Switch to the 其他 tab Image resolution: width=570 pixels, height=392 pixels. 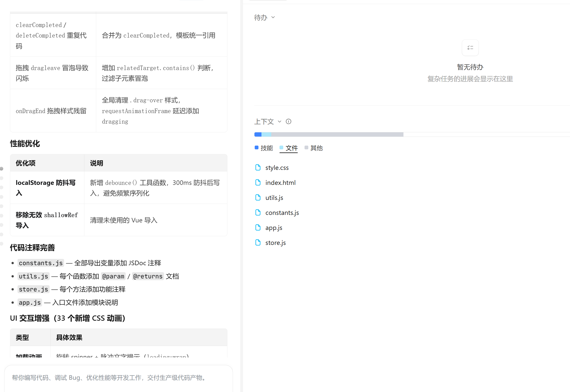314,148
